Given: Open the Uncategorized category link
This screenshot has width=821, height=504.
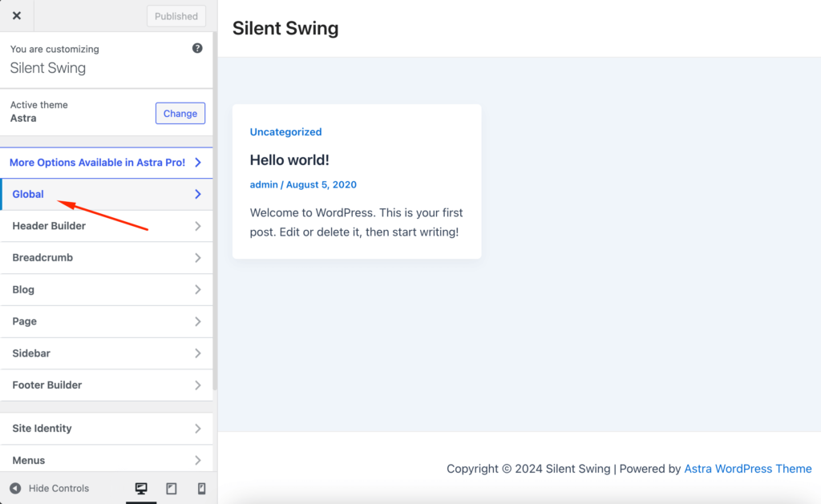Looking at the screenshot, I should [x=286, y=132].
